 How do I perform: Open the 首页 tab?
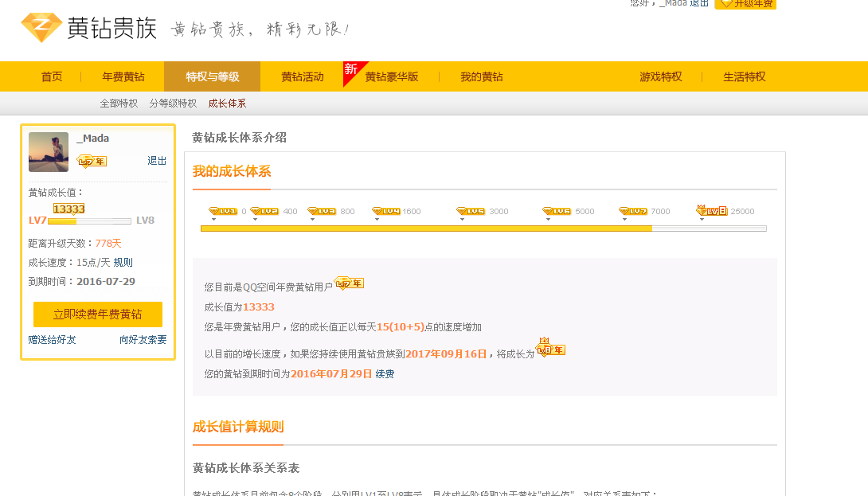(52, 76)
